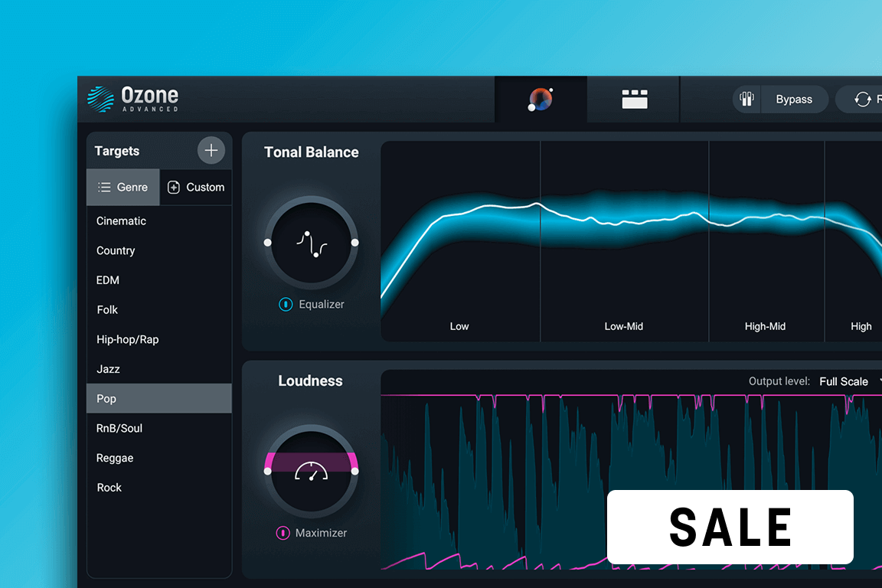Click the Targets panel heading
The height and width of the screenshot is (588, 882).
coord(117,151)
